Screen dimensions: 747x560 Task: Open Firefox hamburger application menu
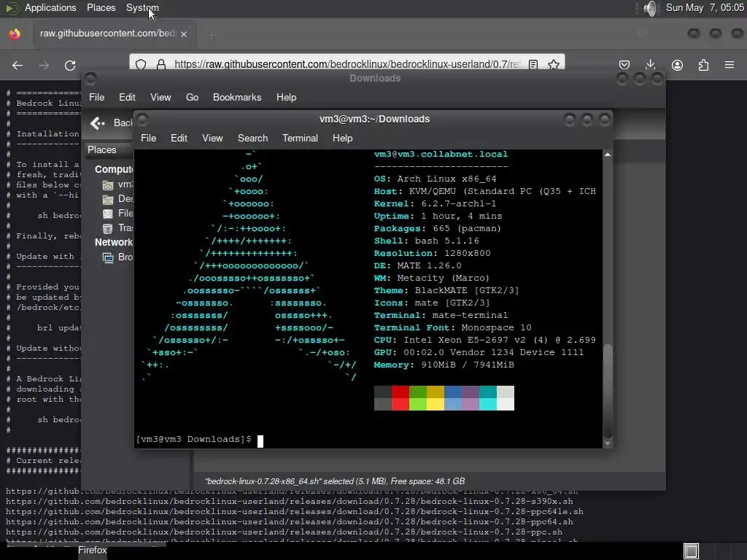pyautogui.click(x=729, y=65)
